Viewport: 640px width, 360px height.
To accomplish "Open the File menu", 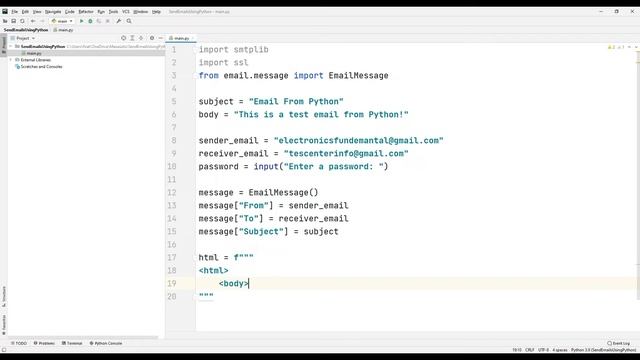I will (15, 12).
